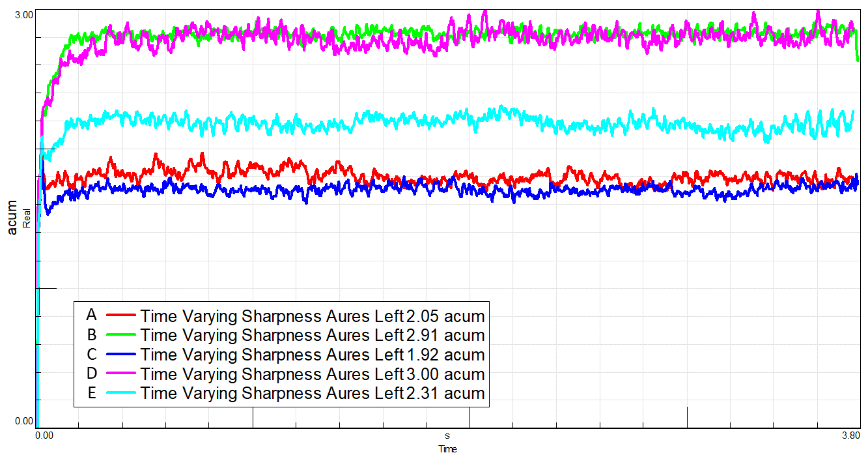Click the 3.00 maximum value on the Y axis
Screen dimensions: 868x455
coord(23,14)
